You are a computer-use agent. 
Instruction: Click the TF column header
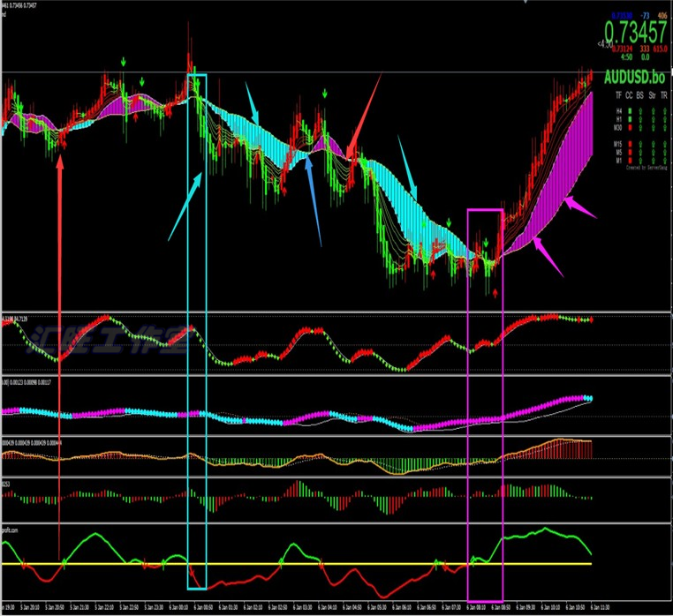click(618, 95)
